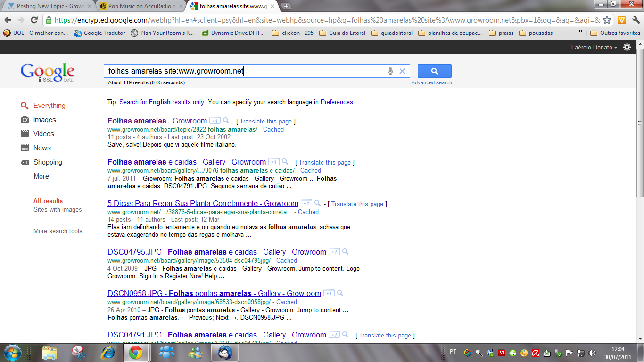Click the +1 button next to Folhas amarelas - Growroom
Viewport: 644px width, 362px height.
pyautogui.click(x=215, y=121)
